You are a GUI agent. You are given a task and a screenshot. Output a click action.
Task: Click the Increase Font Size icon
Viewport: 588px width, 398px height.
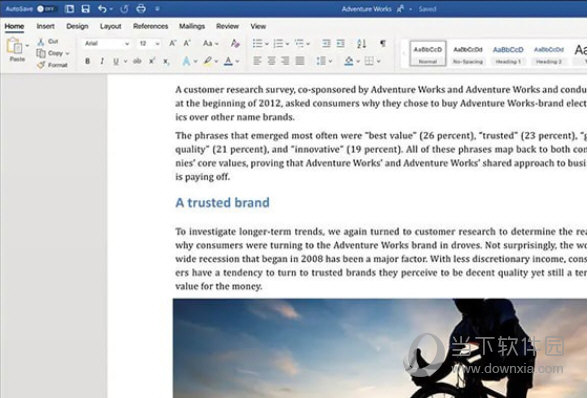coord(172,44)
